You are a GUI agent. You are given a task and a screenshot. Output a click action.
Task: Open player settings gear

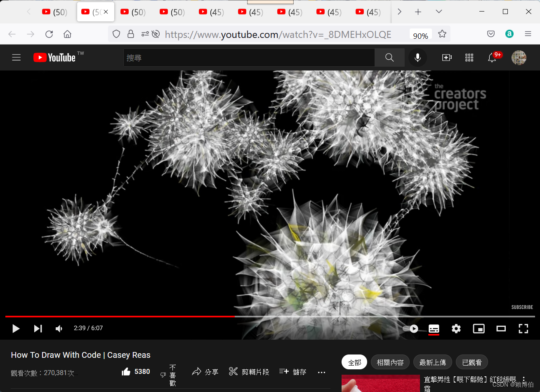point(456,329)
